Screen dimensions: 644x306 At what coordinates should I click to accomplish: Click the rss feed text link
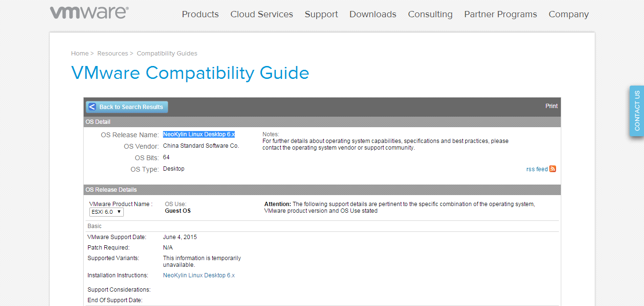click(x=537, y=169)
